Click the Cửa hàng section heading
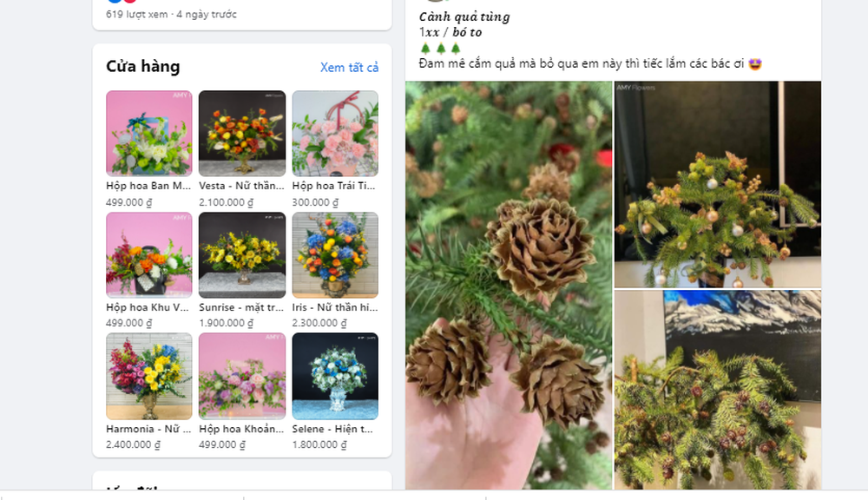This screenshot has width=868, height=500. tap(143, 67)
